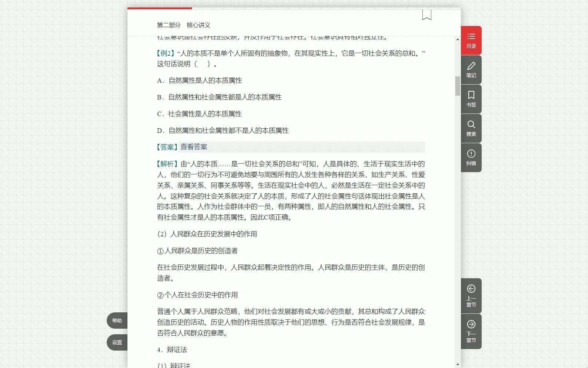This screenshot has height=368, width=588.
Task: Go to previous chapter 上一章节
Action: coord(471,296)
